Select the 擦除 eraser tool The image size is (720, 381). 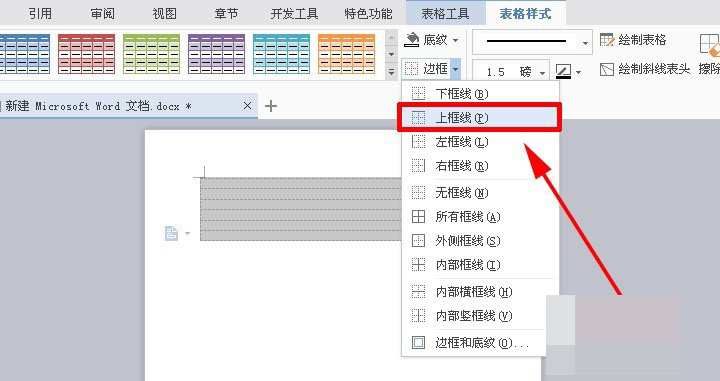(709, 54)
